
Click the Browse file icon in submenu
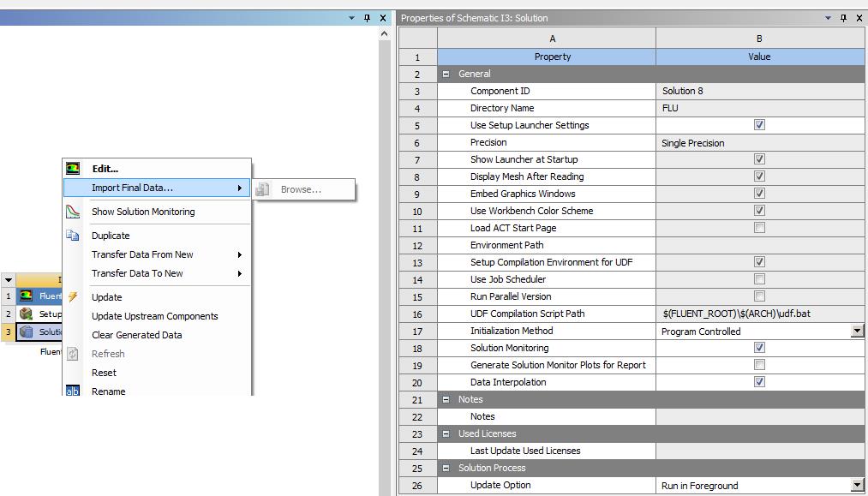pos(262,189)
